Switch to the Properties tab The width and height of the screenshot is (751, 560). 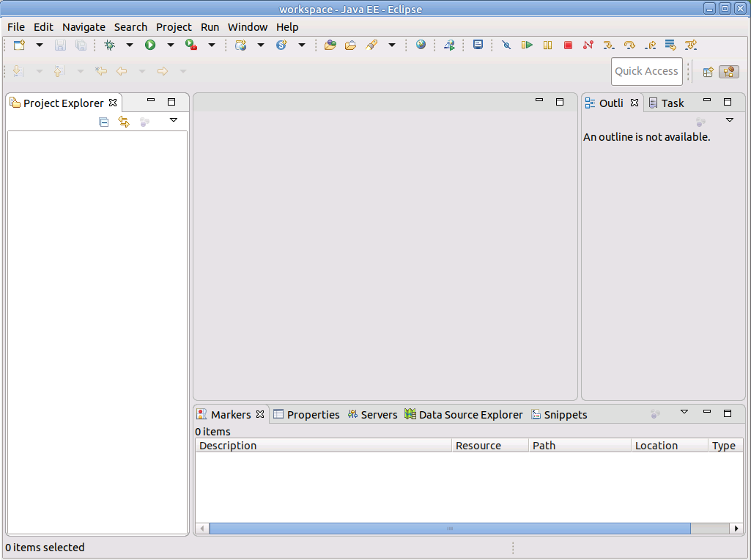306,415
